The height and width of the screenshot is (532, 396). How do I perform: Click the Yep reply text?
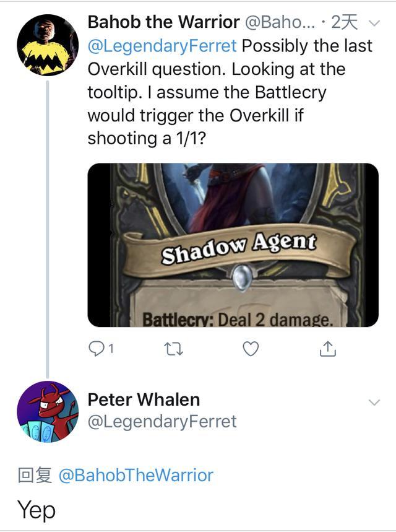coord(37,510)
